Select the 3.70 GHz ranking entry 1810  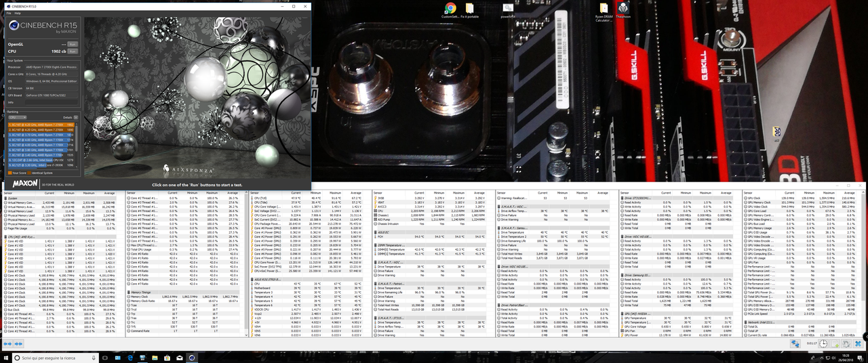41,135
